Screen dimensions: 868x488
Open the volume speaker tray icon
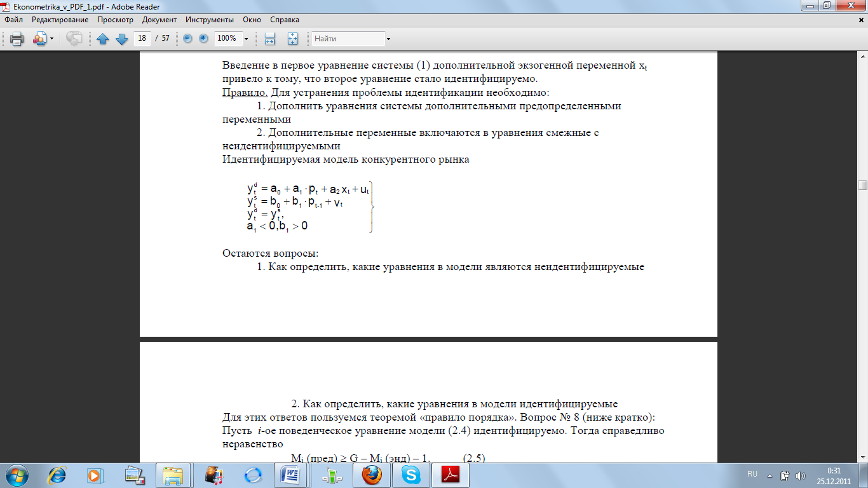pos(799,475)
